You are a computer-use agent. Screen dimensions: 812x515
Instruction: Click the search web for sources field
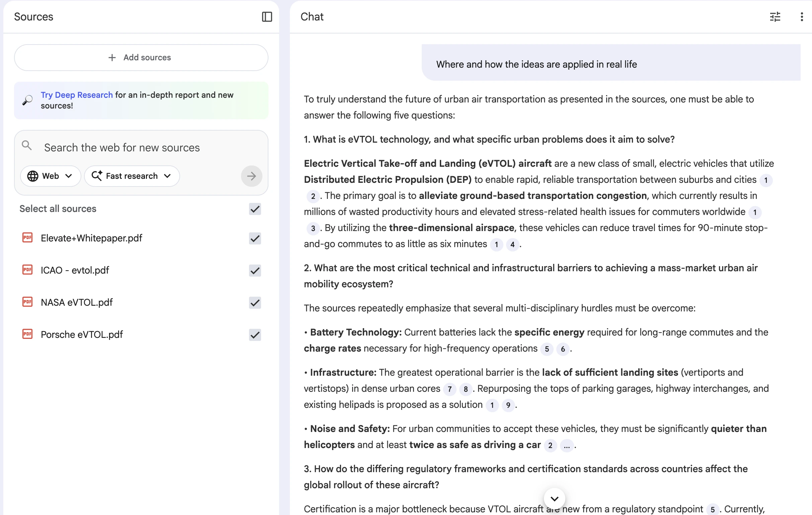coord(148,148)
